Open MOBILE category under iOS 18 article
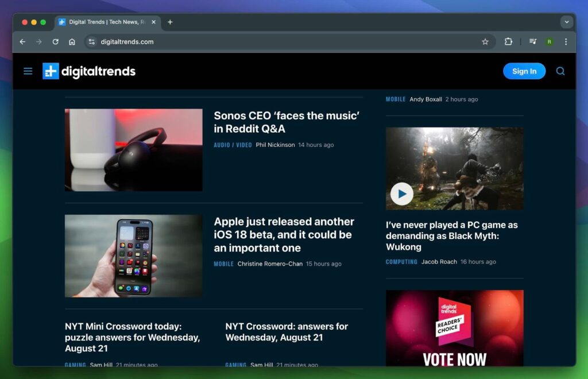The width and height of the screenshot is (588, 379). pos(223,264)
